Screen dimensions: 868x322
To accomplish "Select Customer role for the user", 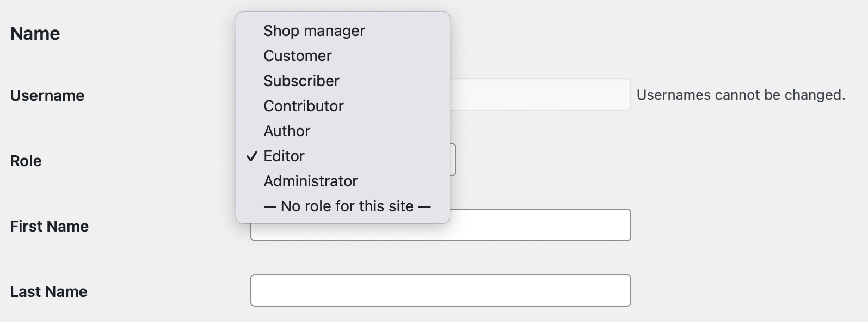I will coord(297,56).
